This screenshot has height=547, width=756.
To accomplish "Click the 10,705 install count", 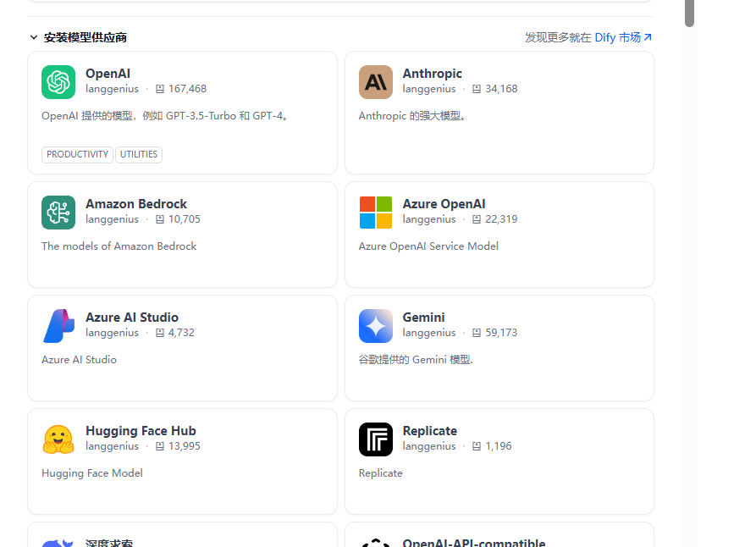I will tap(185, 219).
